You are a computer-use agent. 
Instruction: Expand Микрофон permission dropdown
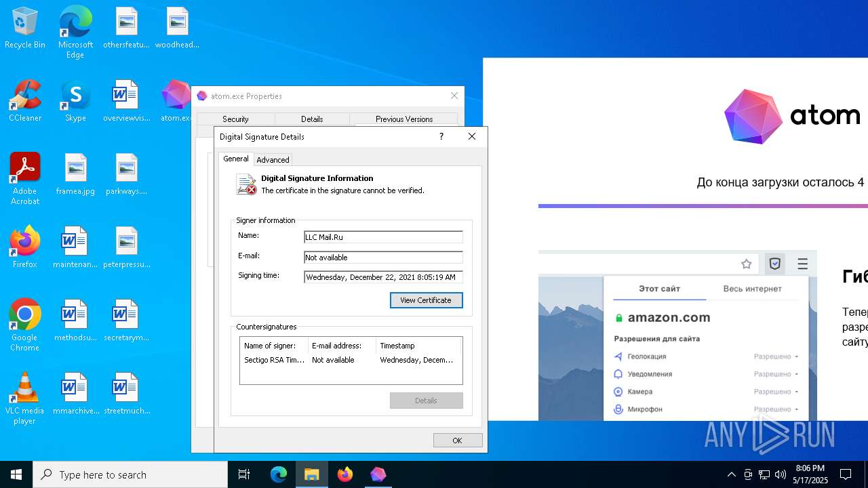[x=776, y=409]
